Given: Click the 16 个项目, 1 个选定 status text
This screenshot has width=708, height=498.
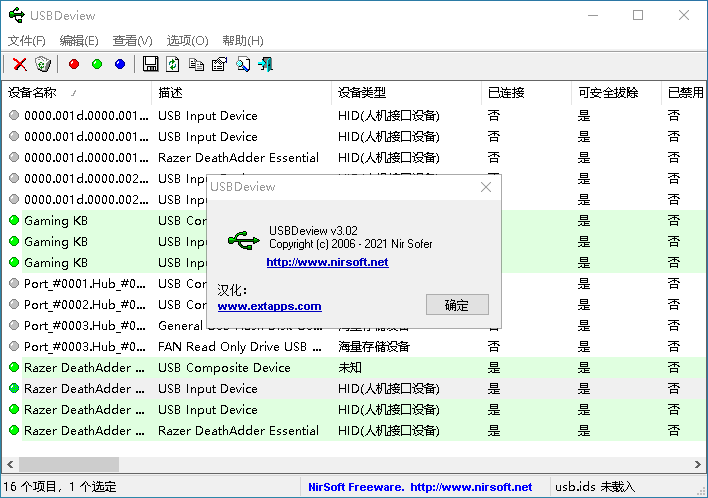Looking at the screenshot, I should click(x=60, y=487).
